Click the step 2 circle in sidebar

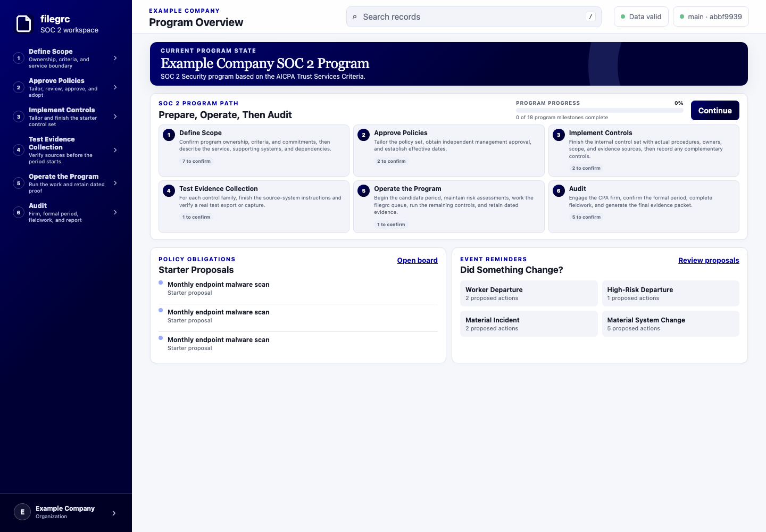point(19,87)
